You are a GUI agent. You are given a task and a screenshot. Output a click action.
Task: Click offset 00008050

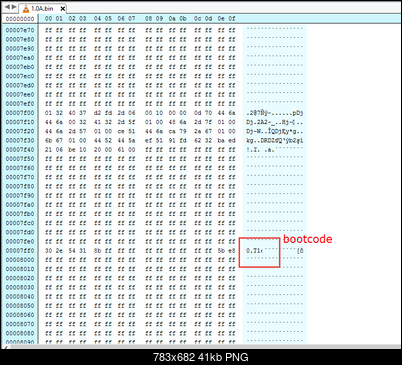pos(20,306)
